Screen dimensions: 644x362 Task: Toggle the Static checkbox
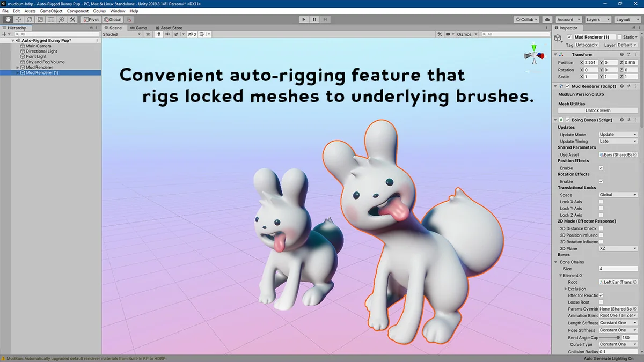point(619,37)
